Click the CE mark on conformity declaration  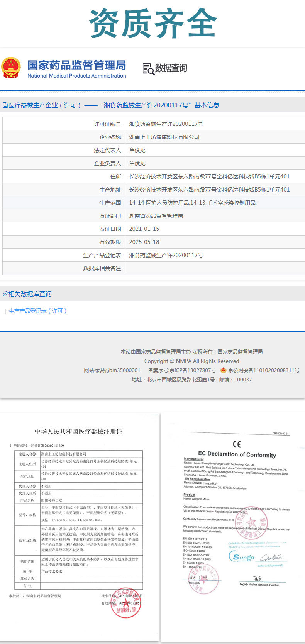237,444
